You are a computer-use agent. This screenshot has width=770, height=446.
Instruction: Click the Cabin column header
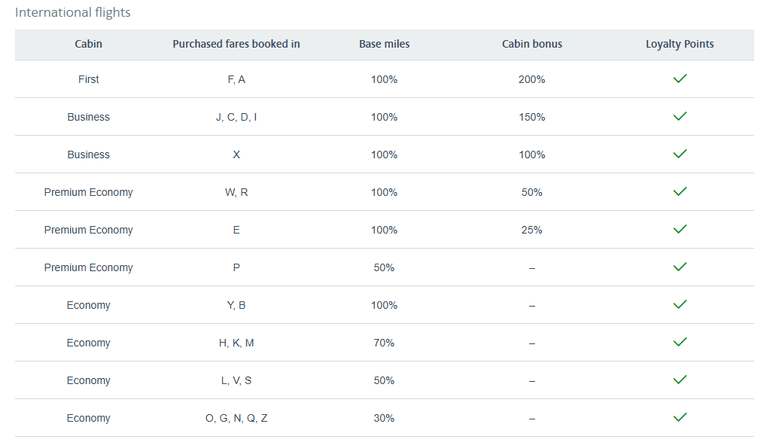[x=88, y=44]
